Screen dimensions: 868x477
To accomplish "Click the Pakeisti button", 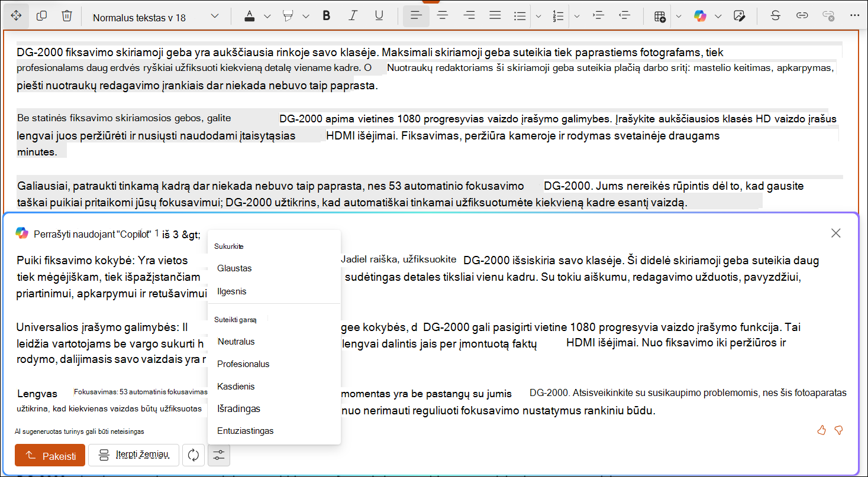I will [50, 456].
